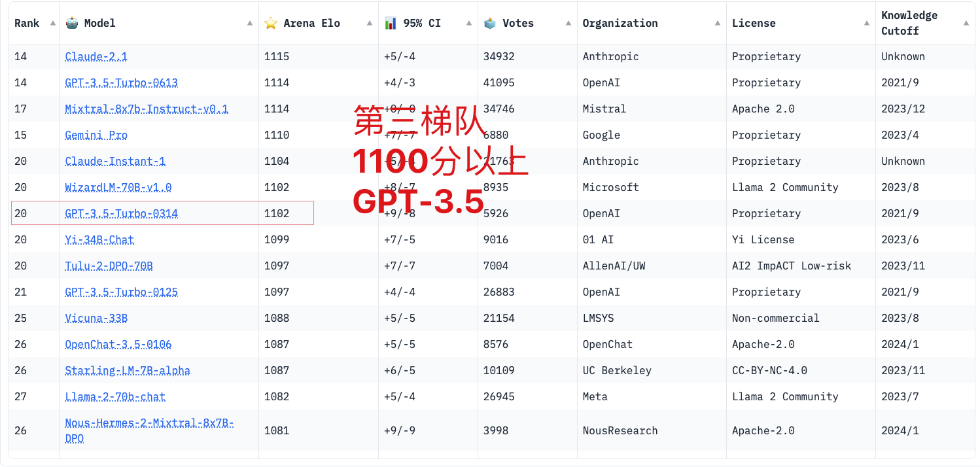Viewport: 980px width, 467px height.
Task: Select the Non-commercial license cell
Action: click(x=776, y=318)
